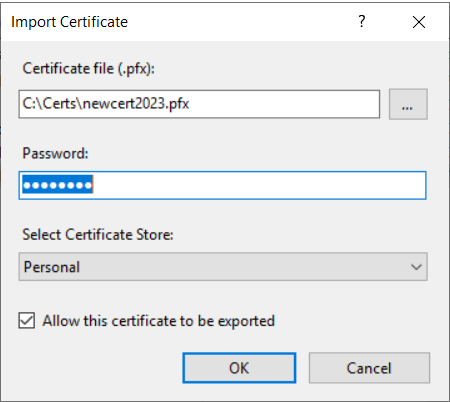The width and height of the screenshot is (450, 402).
Task: Click the checkmark box beside export option
Action: [27, 321]
